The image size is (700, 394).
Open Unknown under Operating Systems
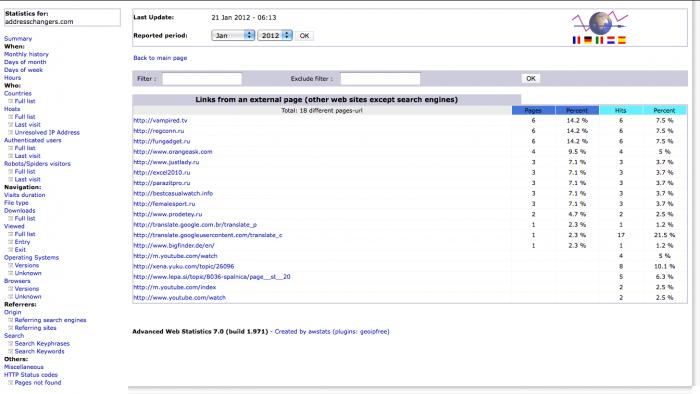[28, 273]
